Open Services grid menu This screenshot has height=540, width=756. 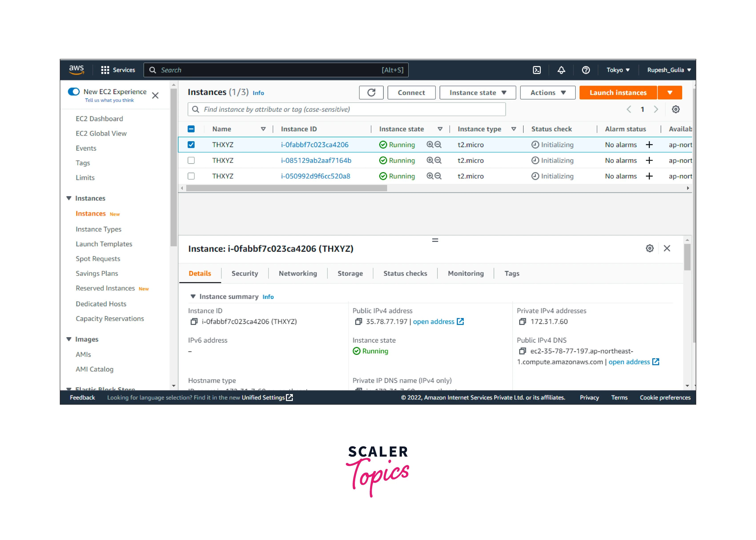tap(105, 70)
